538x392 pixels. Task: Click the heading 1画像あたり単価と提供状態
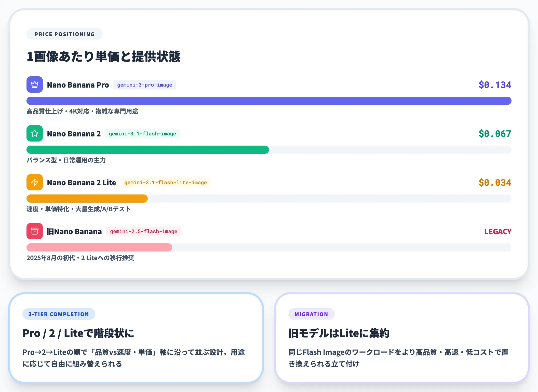click(x=103, y=57)
